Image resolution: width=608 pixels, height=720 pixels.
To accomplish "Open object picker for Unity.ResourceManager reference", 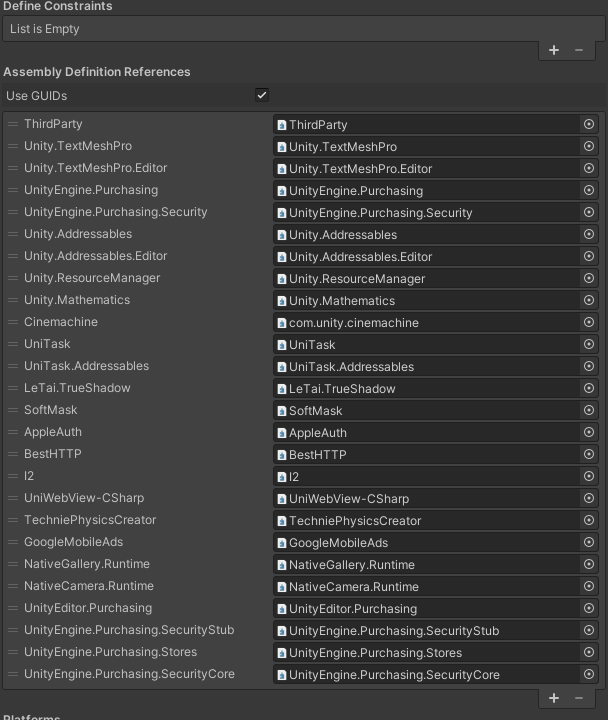I will [589, 278].
